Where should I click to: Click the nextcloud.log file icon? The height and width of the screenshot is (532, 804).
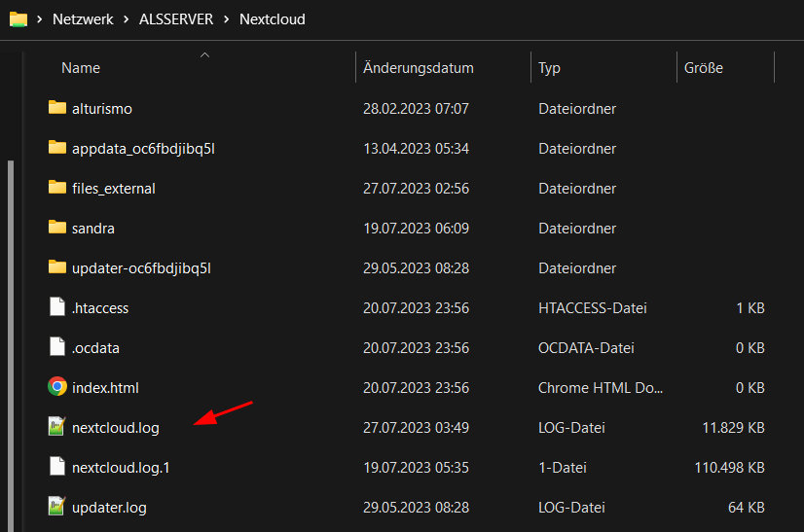(56, 426)
